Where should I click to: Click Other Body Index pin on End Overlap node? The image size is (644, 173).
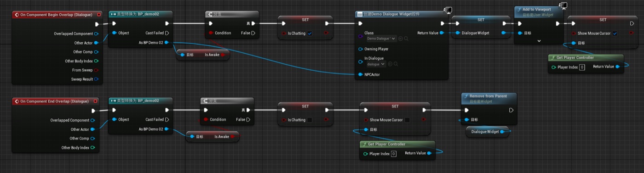coord(93,147)
